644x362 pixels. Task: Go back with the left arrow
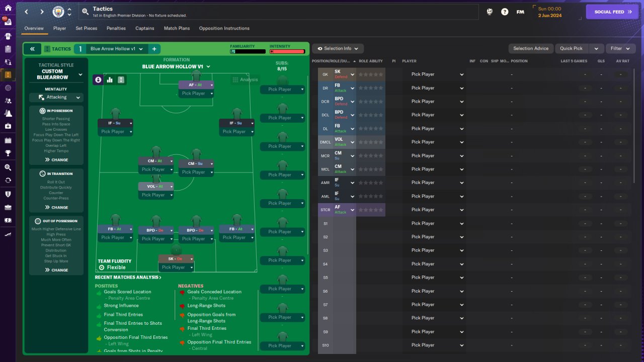coord(27,12)
